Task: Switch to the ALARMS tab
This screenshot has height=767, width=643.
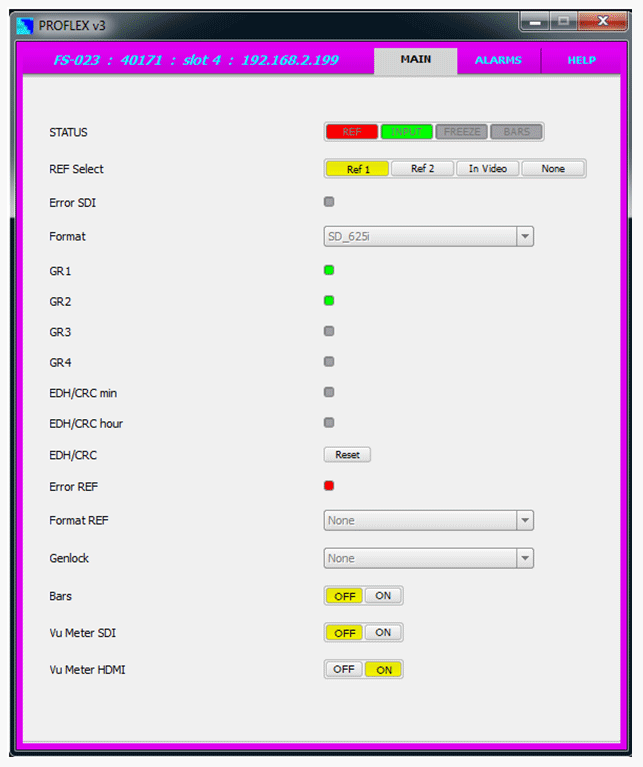Action: (x=498, y=60)
